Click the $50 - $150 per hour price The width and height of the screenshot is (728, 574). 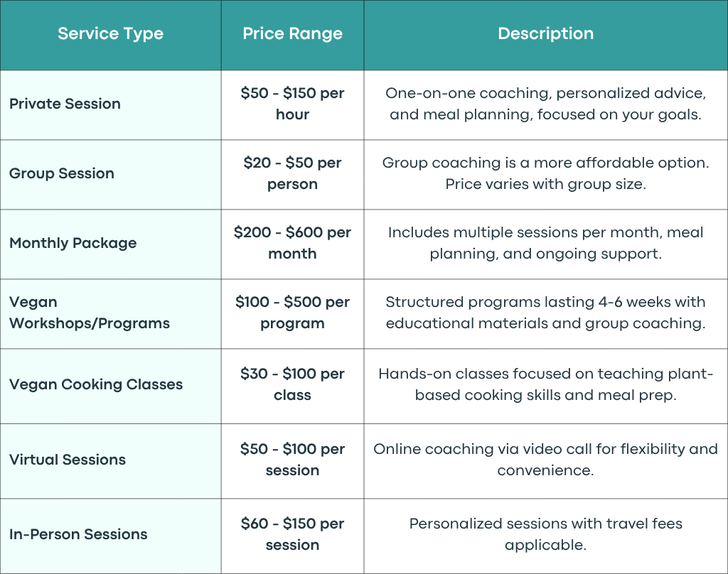coord(292,104)
